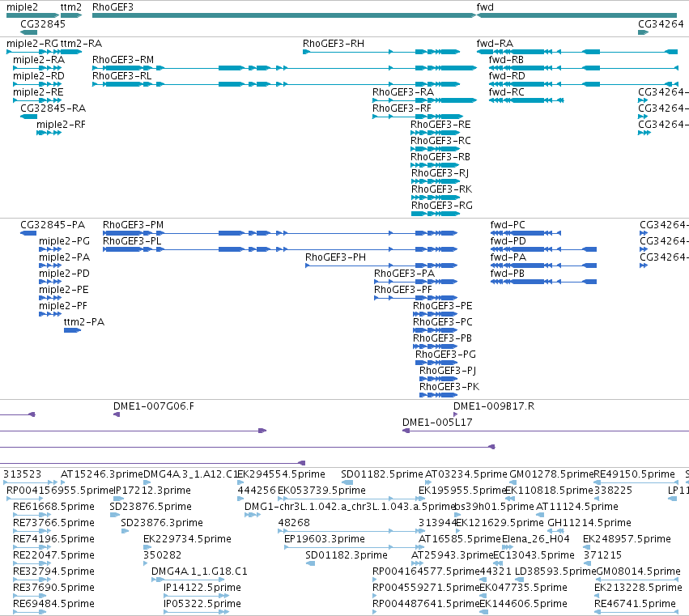
Task: Click the DME1-005L17 purple feature
Action: tap(546, 431)
